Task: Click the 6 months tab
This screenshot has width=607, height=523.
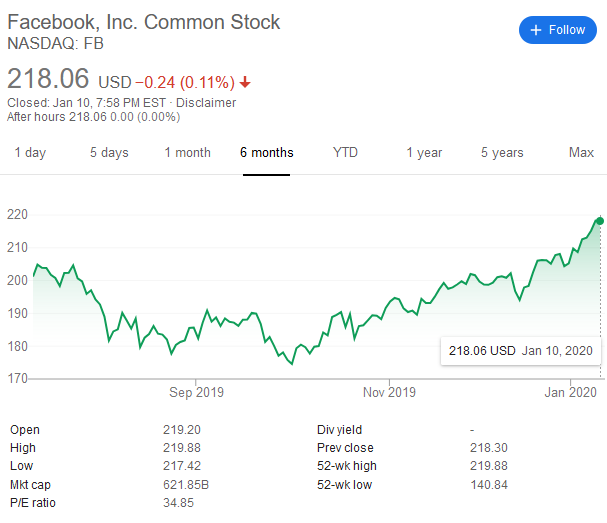Action: pyautogui.click(x=267, y=153)
